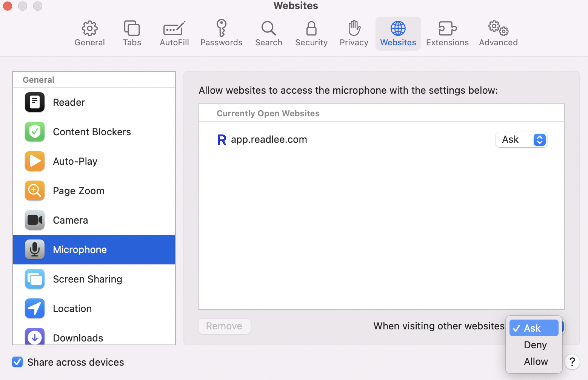Select the Websites globe tab

398,34
